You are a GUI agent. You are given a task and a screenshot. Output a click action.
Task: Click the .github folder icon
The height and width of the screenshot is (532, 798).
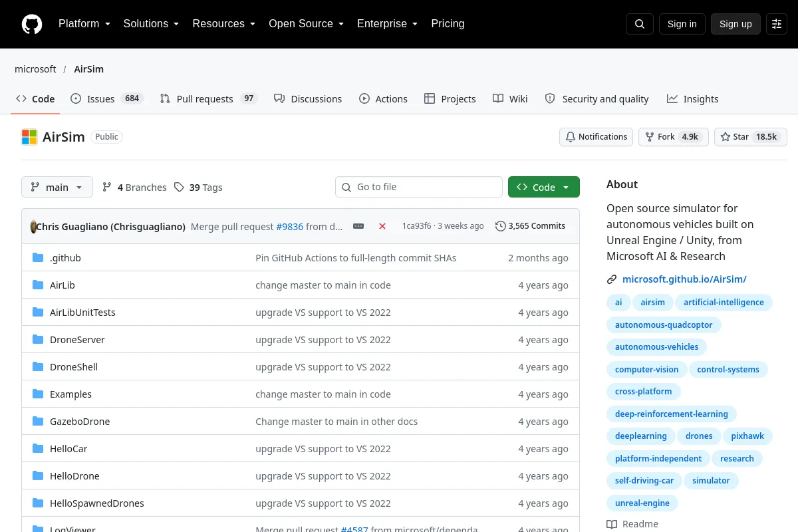click(x=38, y=258)
